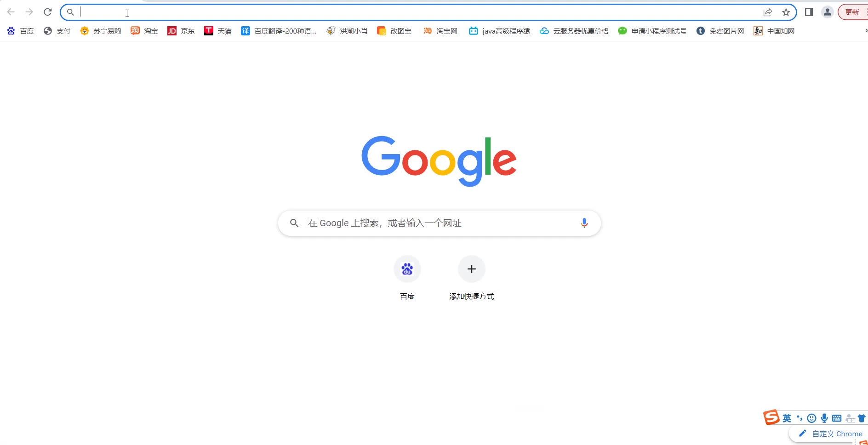This screenshot has width=868, height=445.
Task: Open the side panel icon
Action: (809, 12)
